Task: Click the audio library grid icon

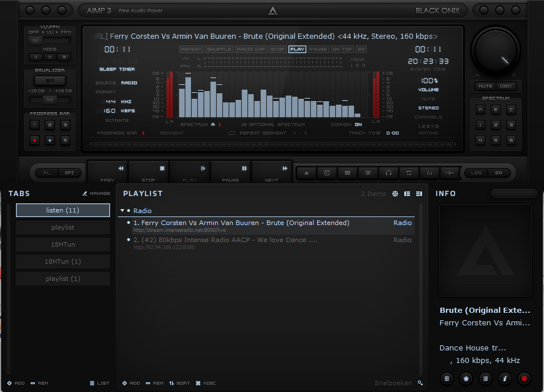Action: click(347, 173)
